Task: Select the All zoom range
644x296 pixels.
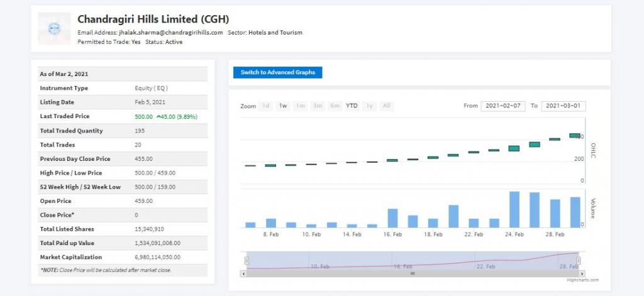Action: 387,106
